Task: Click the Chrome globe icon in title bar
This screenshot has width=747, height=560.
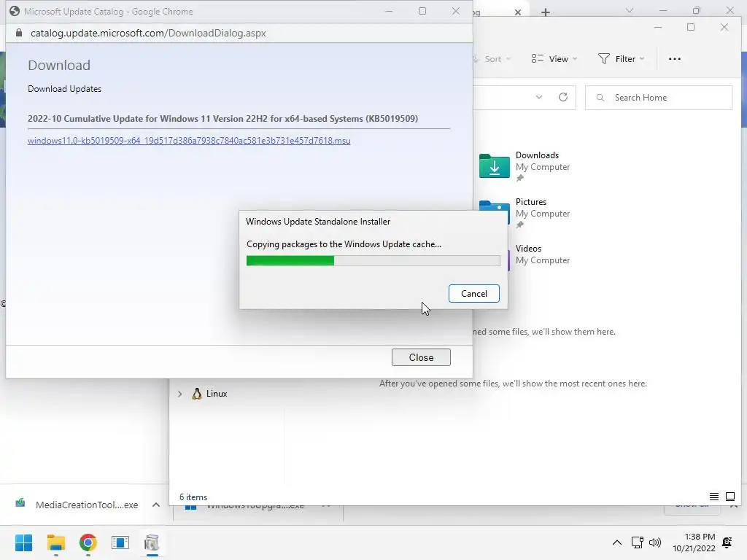Action: click(15, 11)
